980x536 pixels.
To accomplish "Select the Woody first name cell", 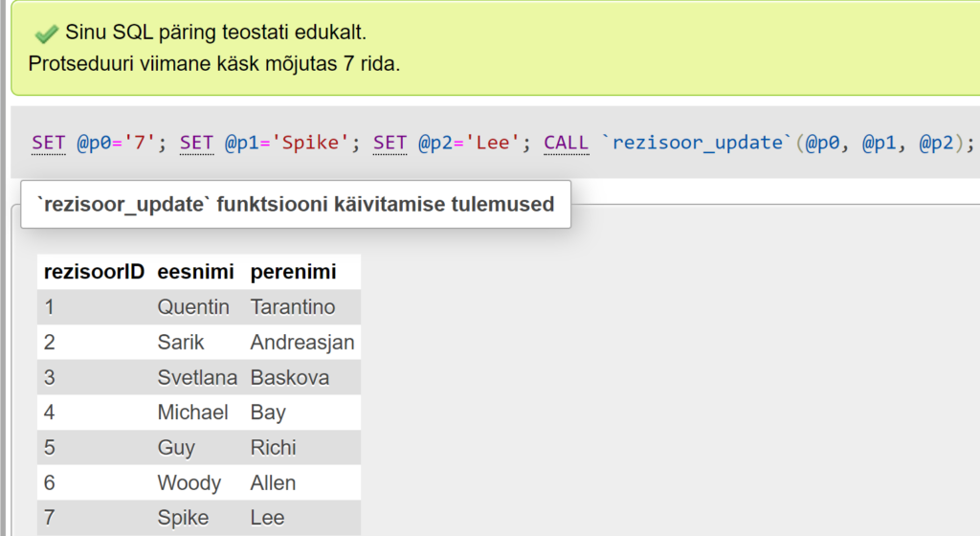I will point(189,483).
